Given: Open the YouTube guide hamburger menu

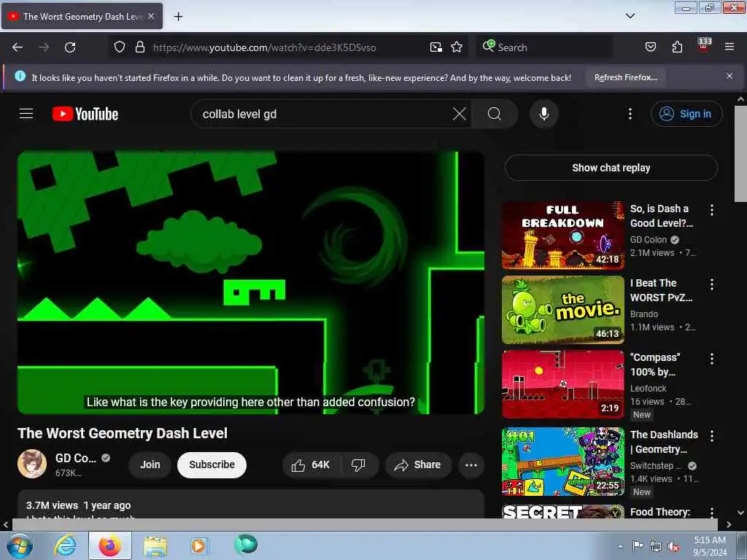Looking at the screenshot, I should pyautogui.click(x=26, y=114).
